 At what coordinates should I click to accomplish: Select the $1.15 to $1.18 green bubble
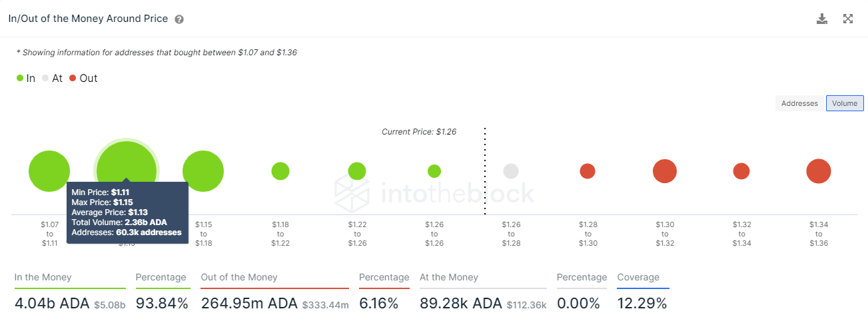click(203, 171)
